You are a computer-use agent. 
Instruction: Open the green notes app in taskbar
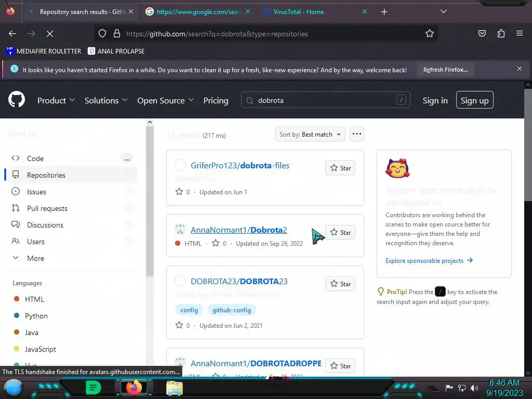94,388
